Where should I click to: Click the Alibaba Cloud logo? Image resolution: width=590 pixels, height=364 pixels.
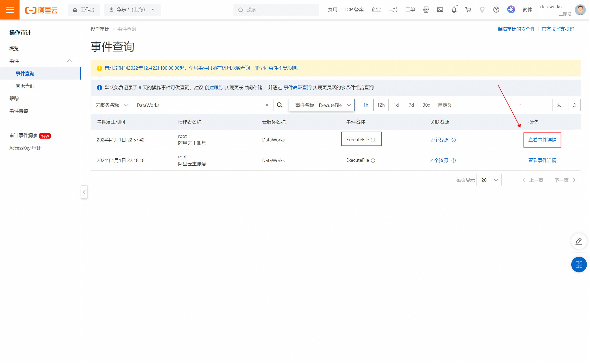click(41, 10)
